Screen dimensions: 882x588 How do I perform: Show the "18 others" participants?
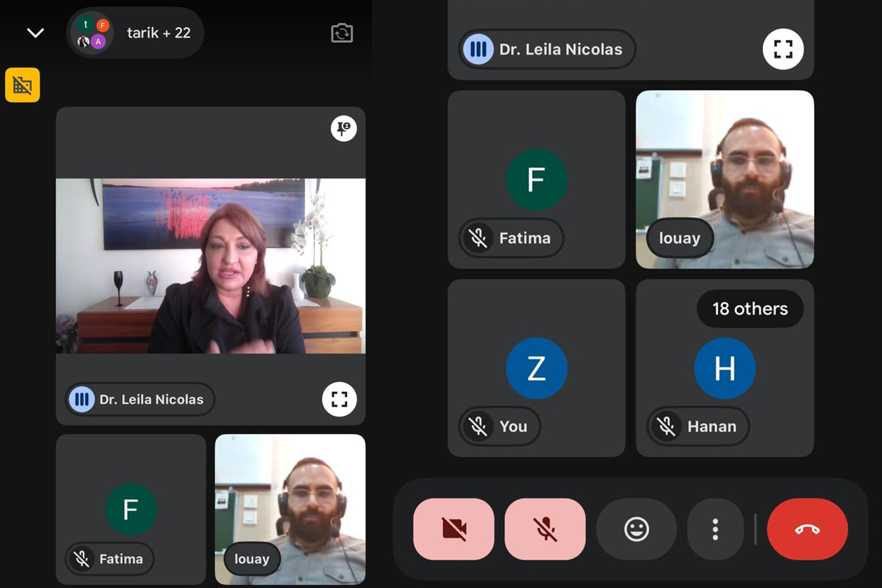[750, 309]
